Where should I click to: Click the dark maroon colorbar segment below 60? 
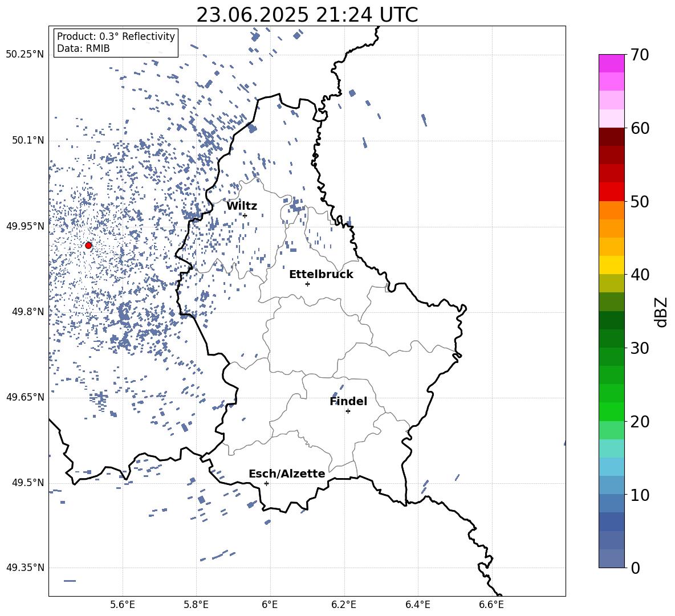pos(611,137)
